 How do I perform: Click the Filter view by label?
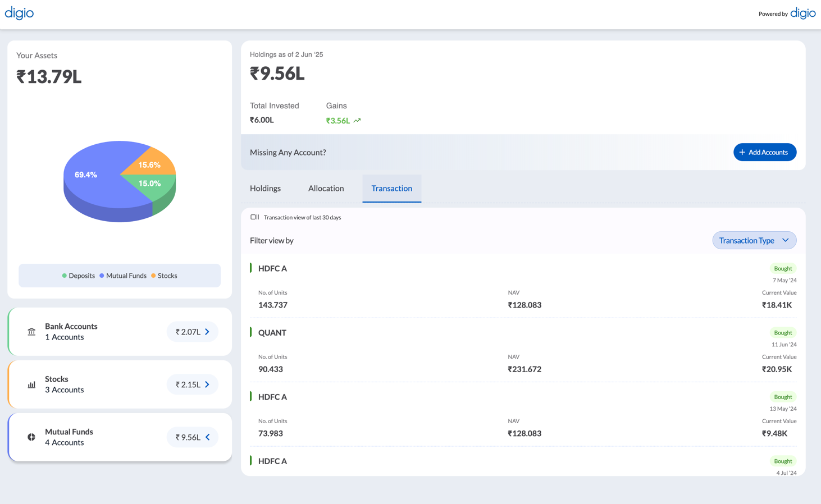coord(272,241)
